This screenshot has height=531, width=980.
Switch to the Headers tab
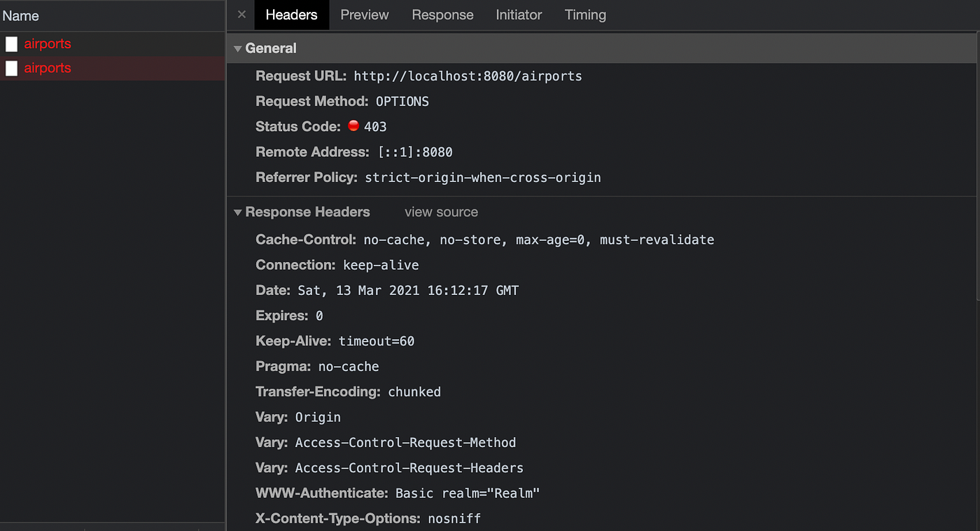click(x=291, y=15)
